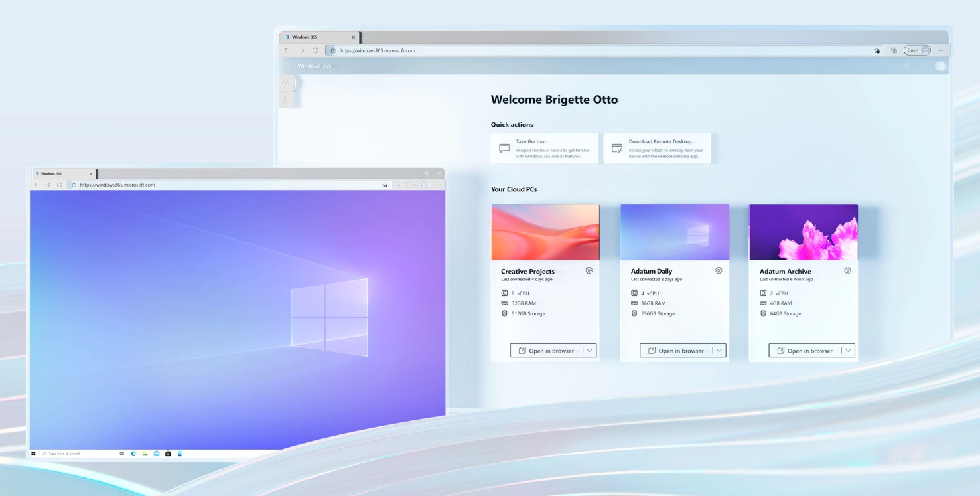Viewport: 980px width, 496px height.
Task: Select the Windows 365 tab in front browser
Action: coord(64,173)
